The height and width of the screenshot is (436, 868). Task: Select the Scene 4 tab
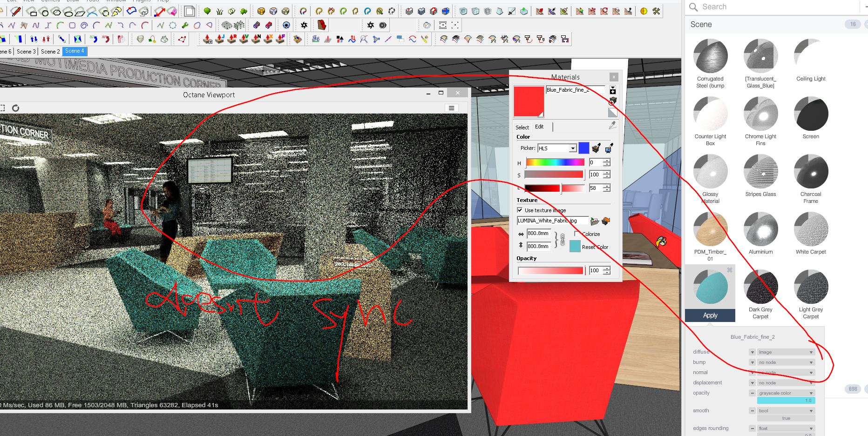[x=75, y=51]
